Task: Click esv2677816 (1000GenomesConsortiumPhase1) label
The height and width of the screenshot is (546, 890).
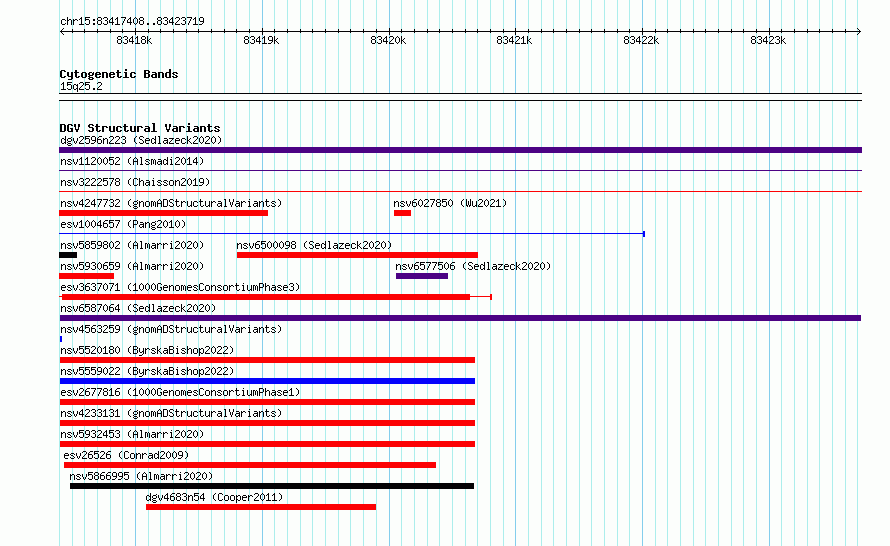Action: tap(180, 392)
